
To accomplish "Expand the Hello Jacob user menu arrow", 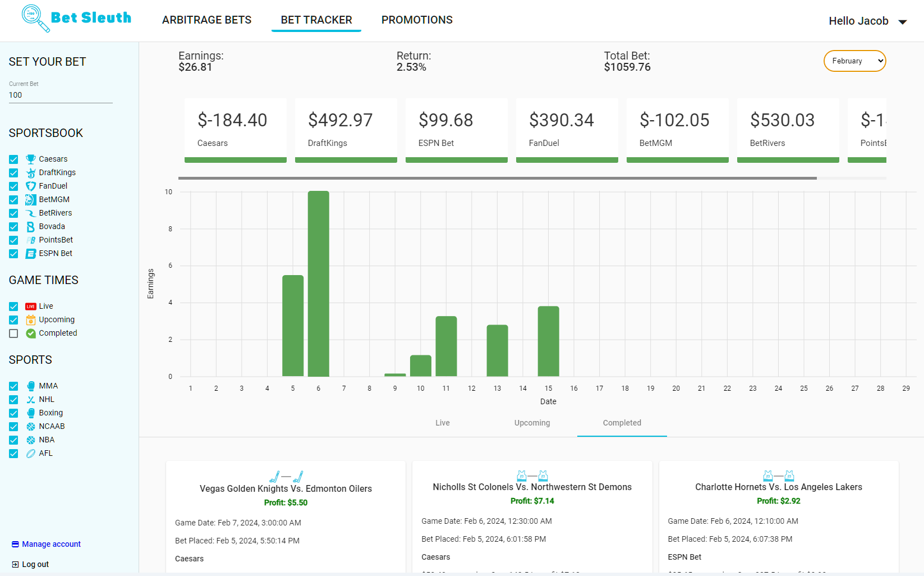I will pyautogui.click(x=903, y=22).
